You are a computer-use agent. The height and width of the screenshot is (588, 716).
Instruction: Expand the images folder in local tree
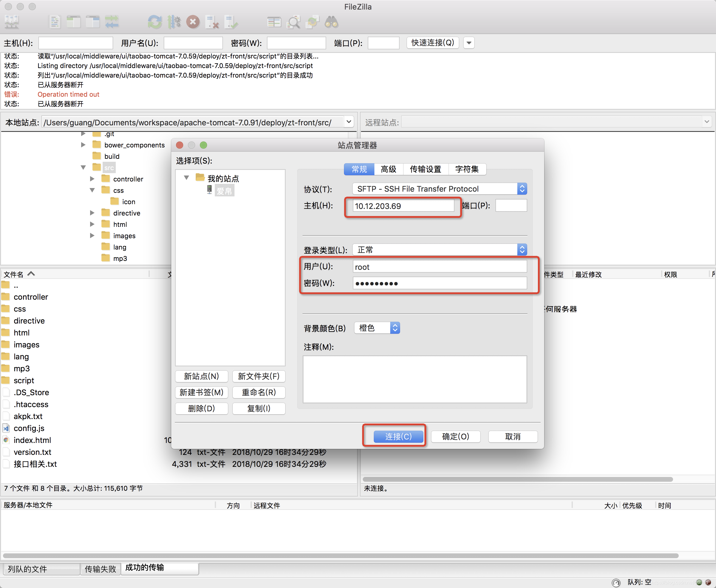[92, 235]
